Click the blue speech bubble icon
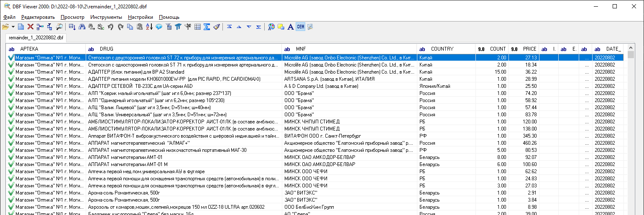Image resolution: width=644 pixels, height=215 pixels. tap(159, 27)
